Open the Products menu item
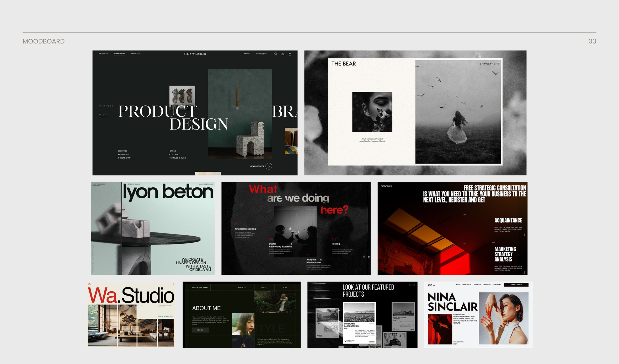 coord(103,54)
